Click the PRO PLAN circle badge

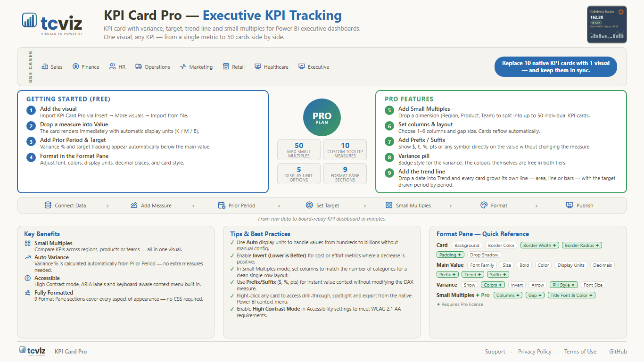[x=322, y=117]
